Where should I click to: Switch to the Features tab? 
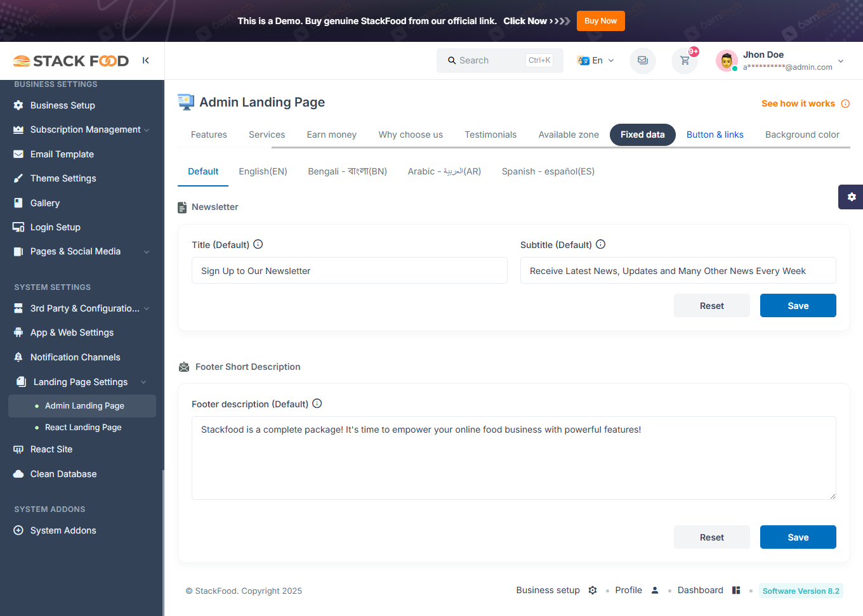click(209, 134)
